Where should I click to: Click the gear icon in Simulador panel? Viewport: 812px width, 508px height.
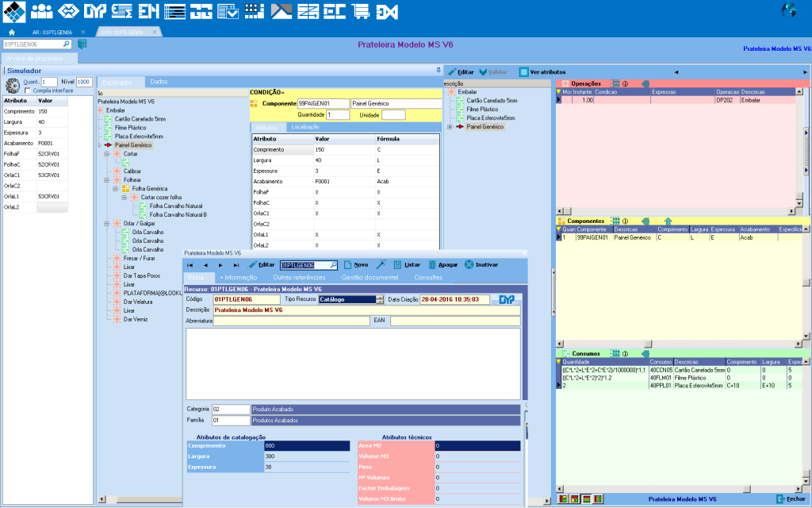coord(12,84)
